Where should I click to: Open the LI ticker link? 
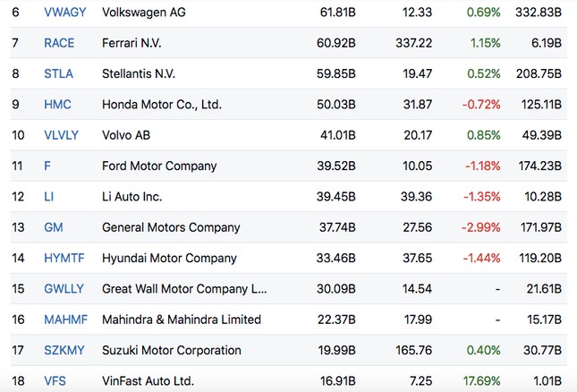coord(48,197)
